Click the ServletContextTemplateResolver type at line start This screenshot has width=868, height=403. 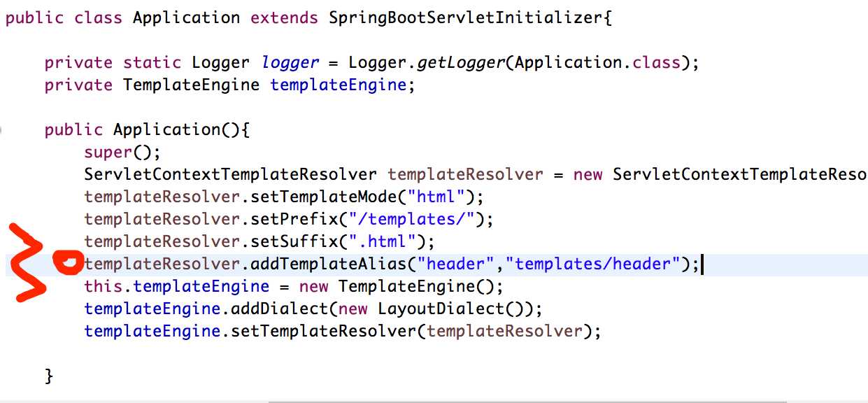[231, 175]
